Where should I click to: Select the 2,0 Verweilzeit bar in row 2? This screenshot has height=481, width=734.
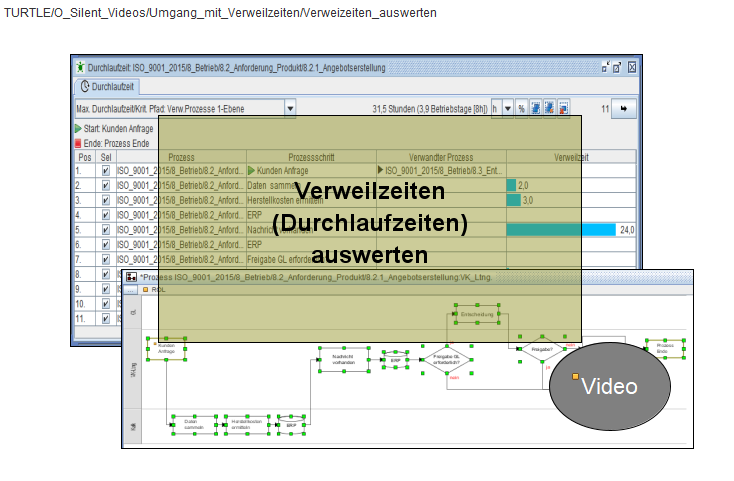511,185
